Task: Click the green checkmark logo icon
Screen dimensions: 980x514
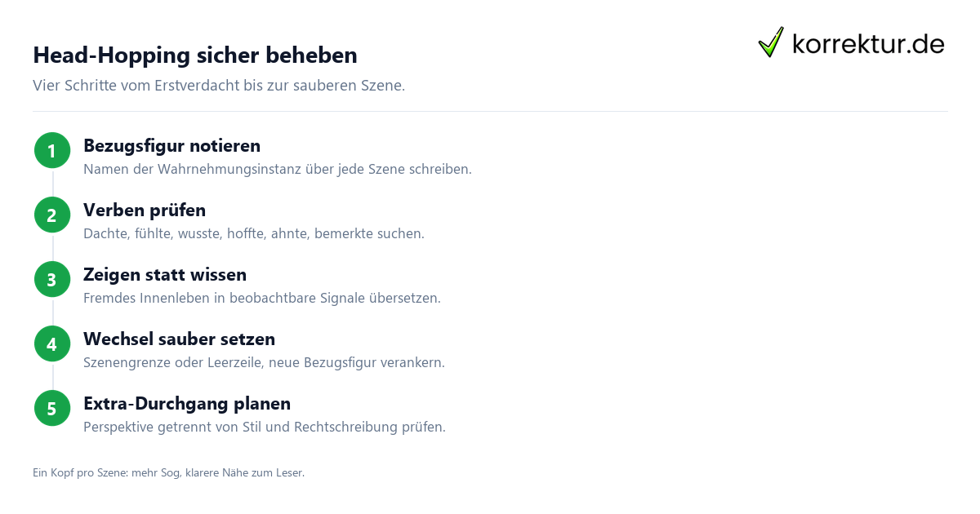Action: coord(771,42)
